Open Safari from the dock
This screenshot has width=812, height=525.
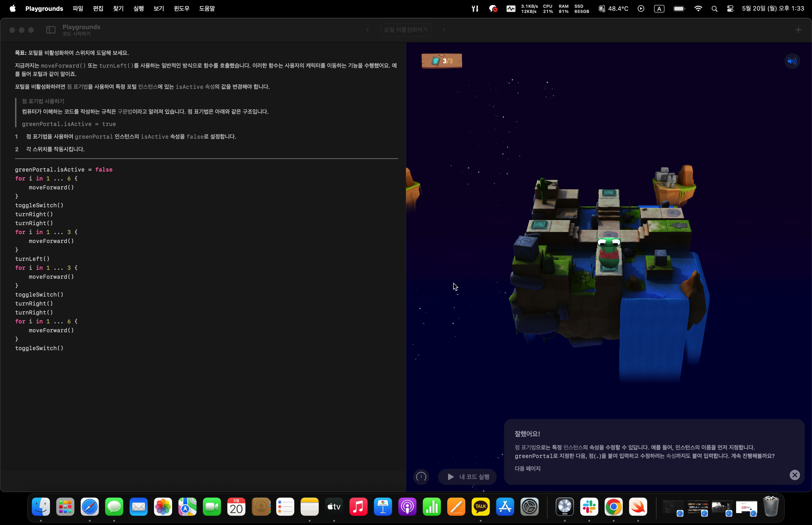coord(90,507)
